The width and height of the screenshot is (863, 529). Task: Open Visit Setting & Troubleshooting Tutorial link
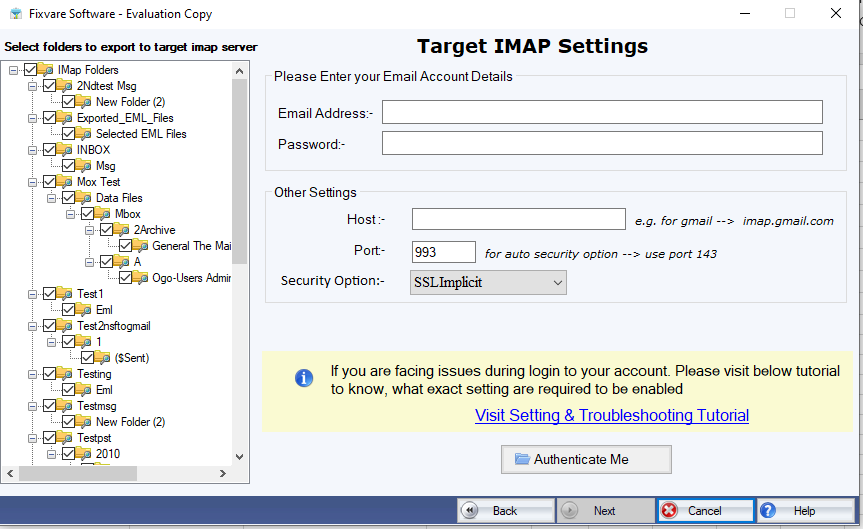(x=611, y=415)
